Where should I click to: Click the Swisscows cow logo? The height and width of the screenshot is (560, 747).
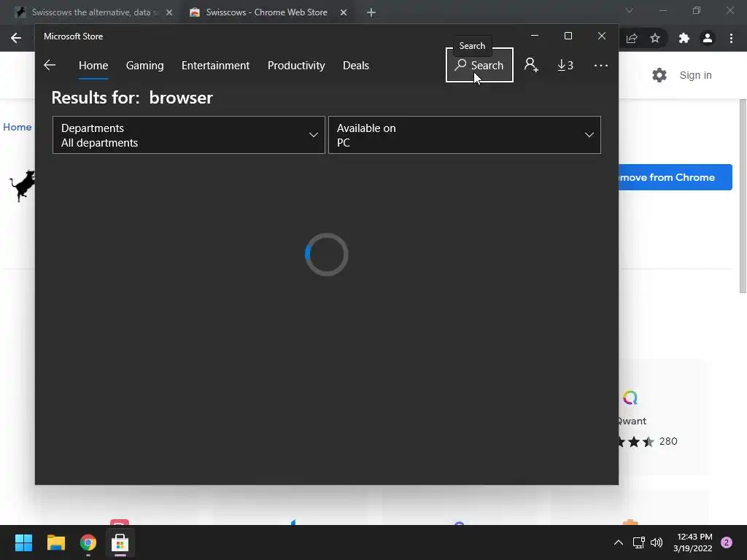[x=23, y=186]
